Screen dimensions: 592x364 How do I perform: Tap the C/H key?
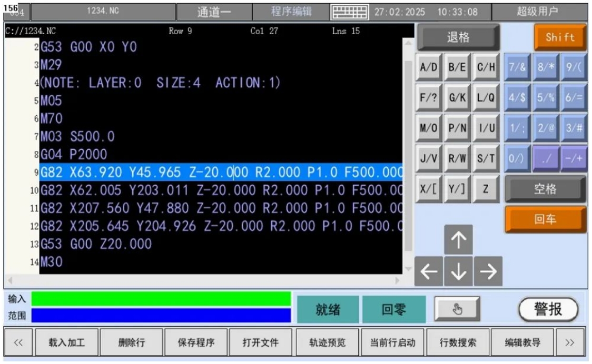coord(486,67)
